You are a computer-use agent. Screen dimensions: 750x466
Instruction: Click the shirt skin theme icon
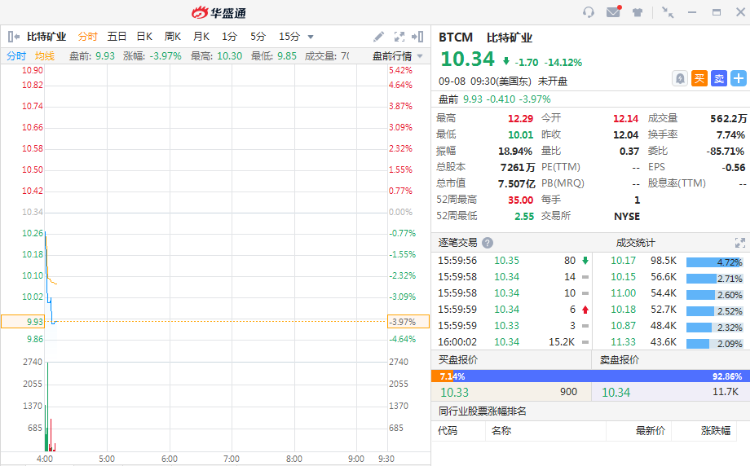coord(636,12)
